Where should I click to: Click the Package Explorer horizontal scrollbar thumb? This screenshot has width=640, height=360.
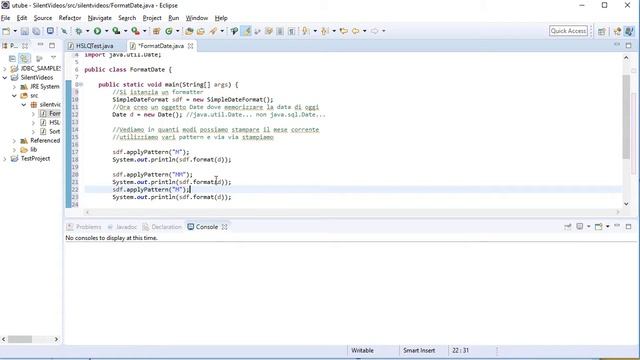(x=20, y=339)
